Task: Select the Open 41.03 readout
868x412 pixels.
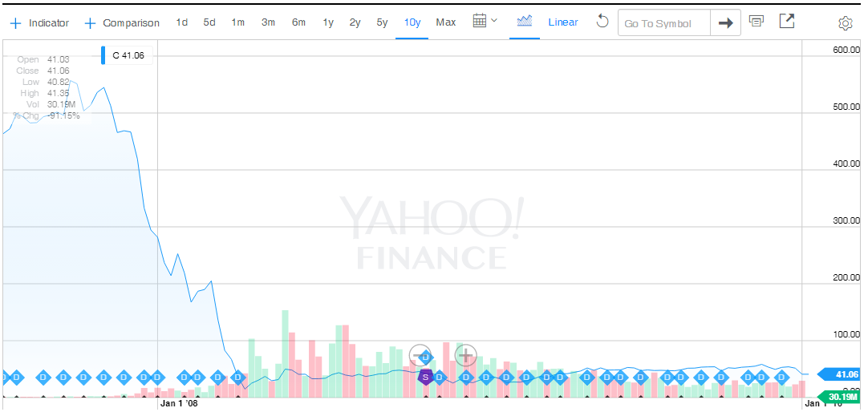Action: click(x=43, y=60)
